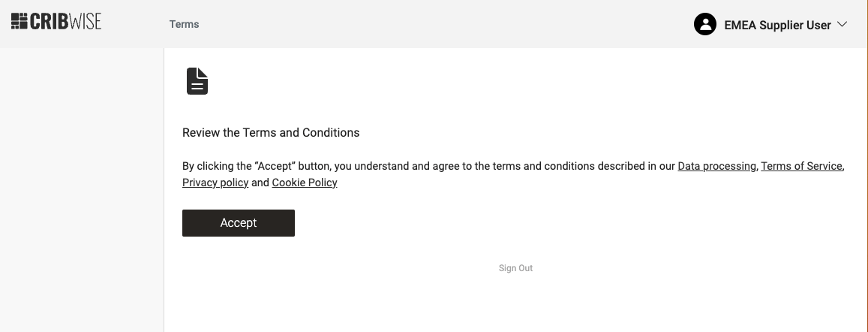Screen dimensions: 868x332
Task: Open the Terms of Service link
Action: [x=801, y=166]
